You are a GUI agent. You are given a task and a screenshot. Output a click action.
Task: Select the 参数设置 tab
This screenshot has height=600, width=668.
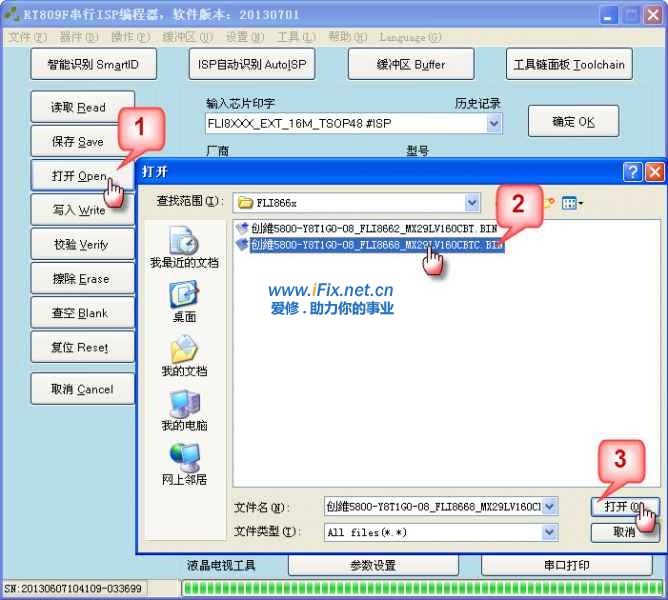(373, 565)
